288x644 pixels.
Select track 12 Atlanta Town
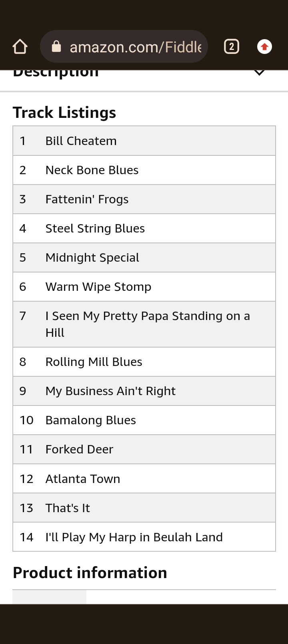coord(144,479)
